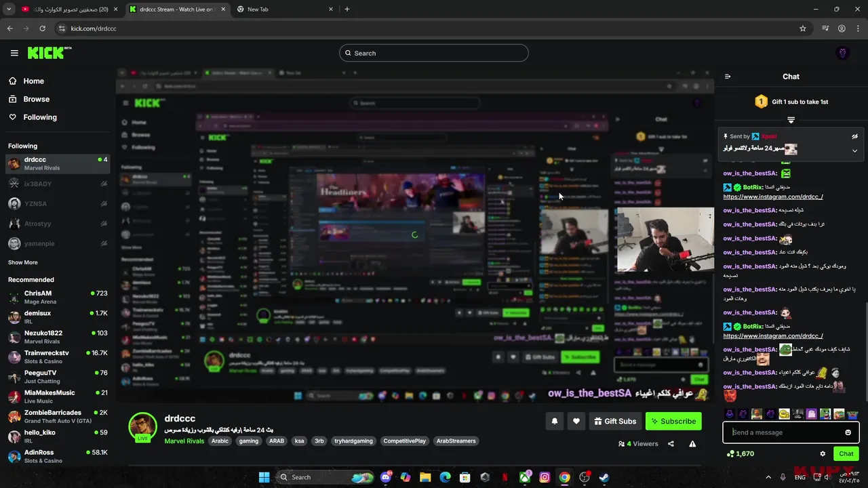
Task: Open hello_kiko recommended channel
Action: coord(57,436)
